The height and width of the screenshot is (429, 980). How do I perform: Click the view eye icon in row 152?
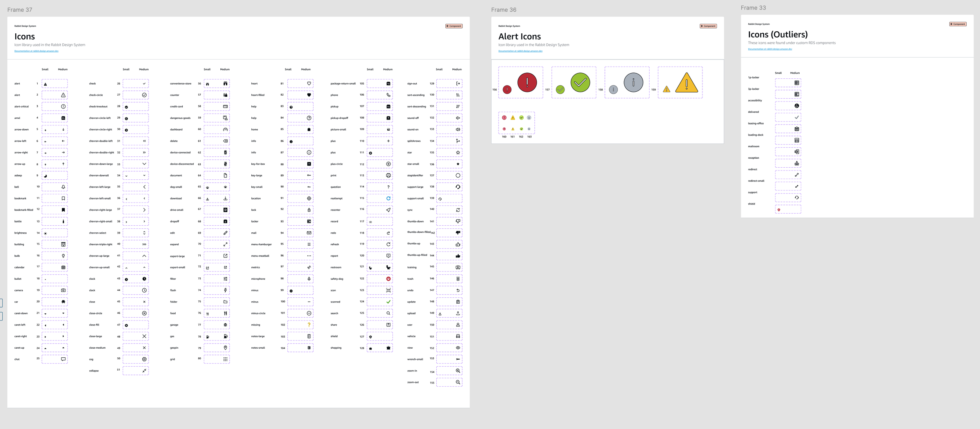[x=458, y=348]
